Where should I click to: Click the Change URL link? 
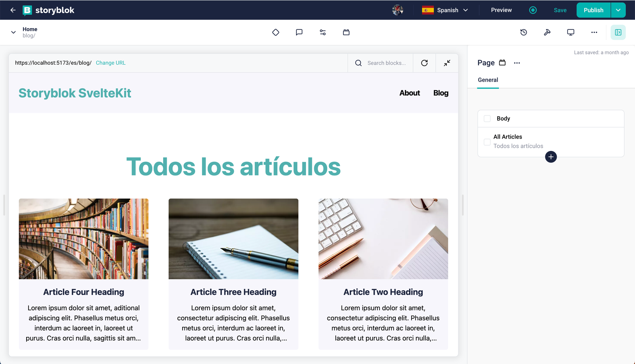(x=111, y=63)
